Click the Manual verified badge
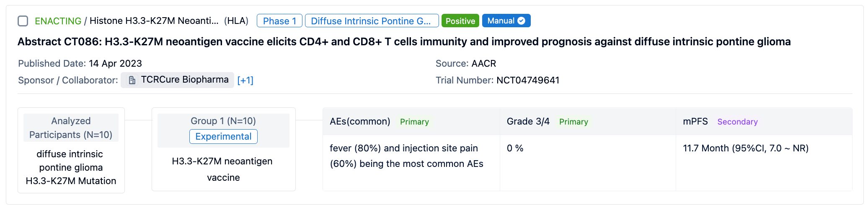This screenshot has height=208, width=868. tap(501, 21)
